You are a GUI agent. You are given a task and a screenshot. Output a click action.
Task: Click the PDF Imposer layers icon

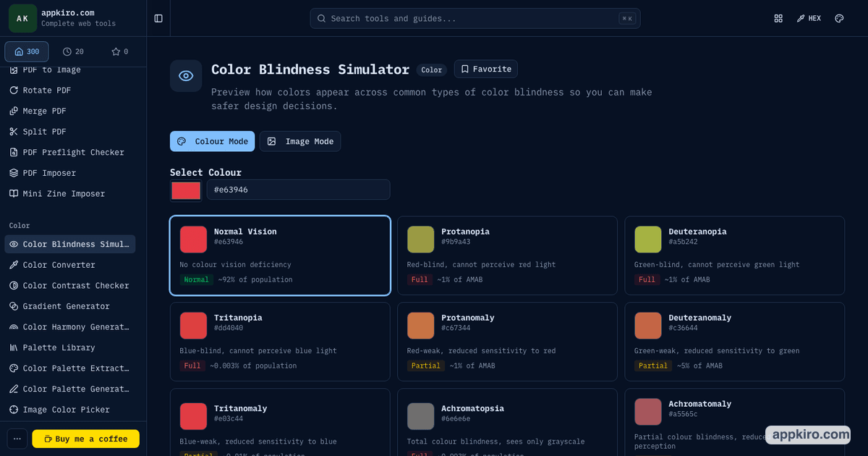coord(14,173)
